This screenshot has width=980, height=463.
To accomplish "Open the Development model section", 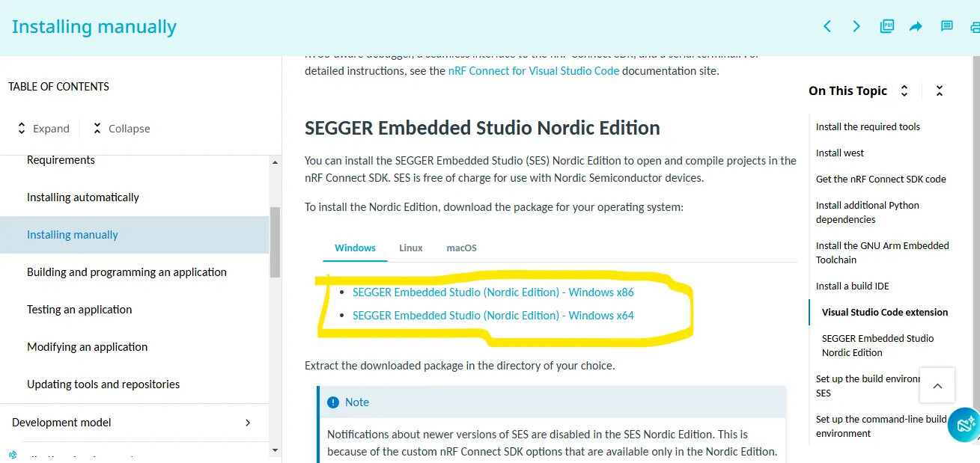I will pyautogui.click(x=61, y=423).
